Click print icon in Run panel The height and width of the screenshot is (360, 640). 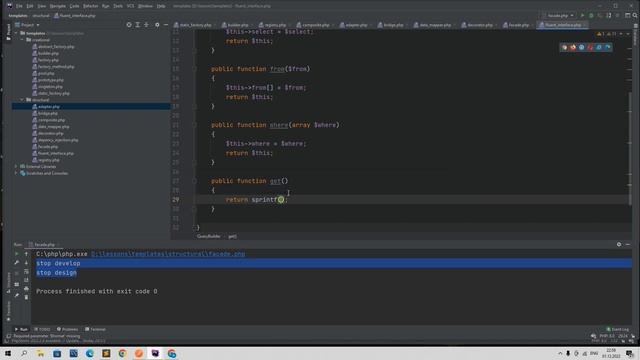26,289
